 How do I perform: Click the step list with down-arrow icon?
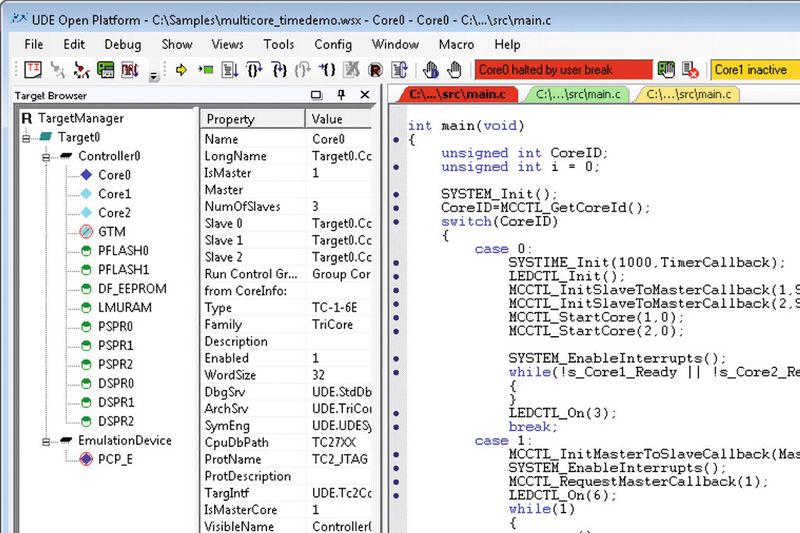230,69
